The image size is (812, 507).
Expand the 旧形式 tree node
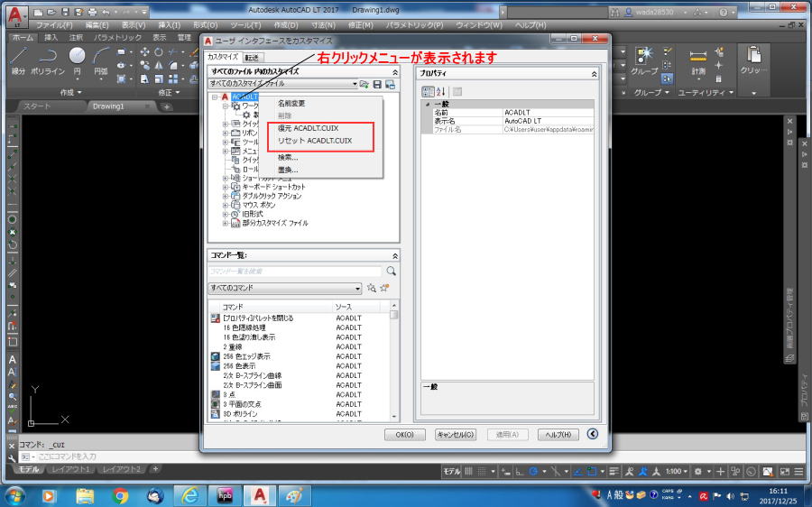tap(226, 215)
